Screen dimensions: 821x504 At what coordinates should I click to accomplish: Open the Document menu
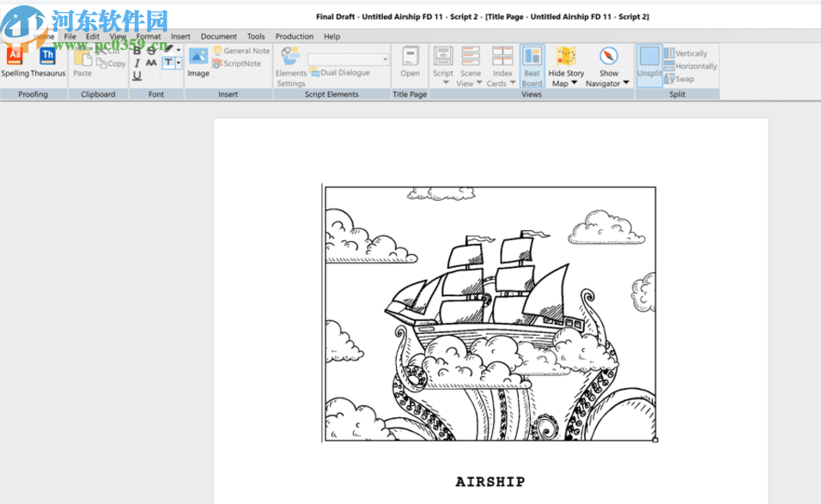(x=218, y=37)
